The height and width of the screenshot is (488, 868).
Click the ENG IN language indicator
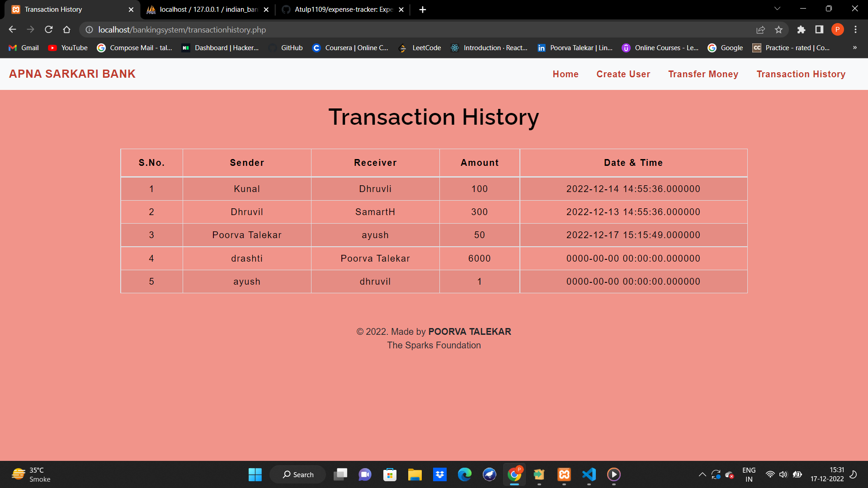point(749,474)
